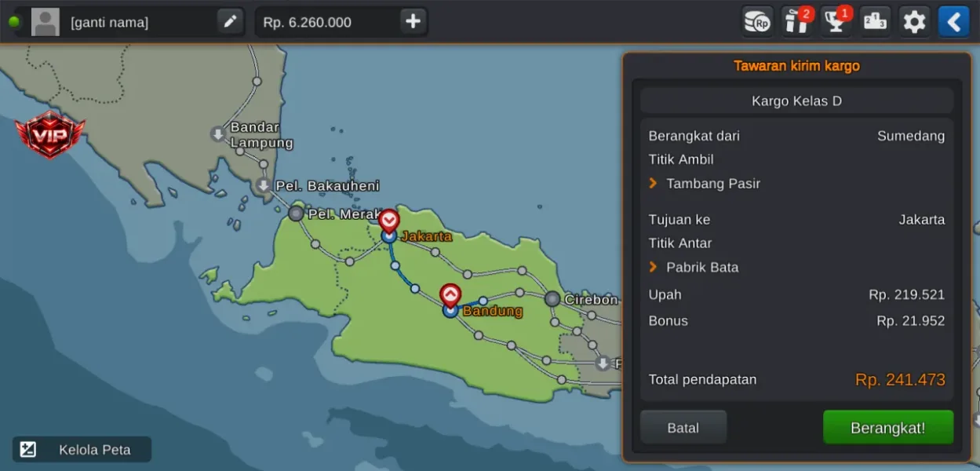
Task: Click the Berangkat dari label
Action: [x=694, y=136]
